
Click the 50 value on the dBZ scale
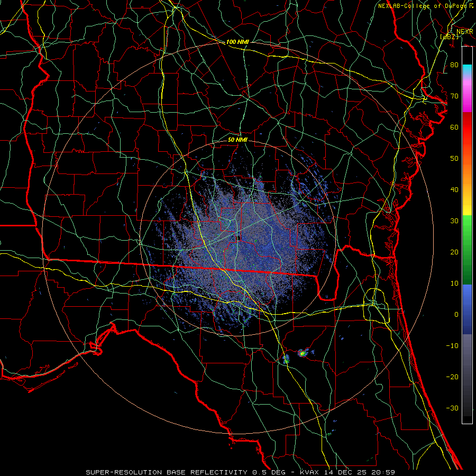coord(454,159)
